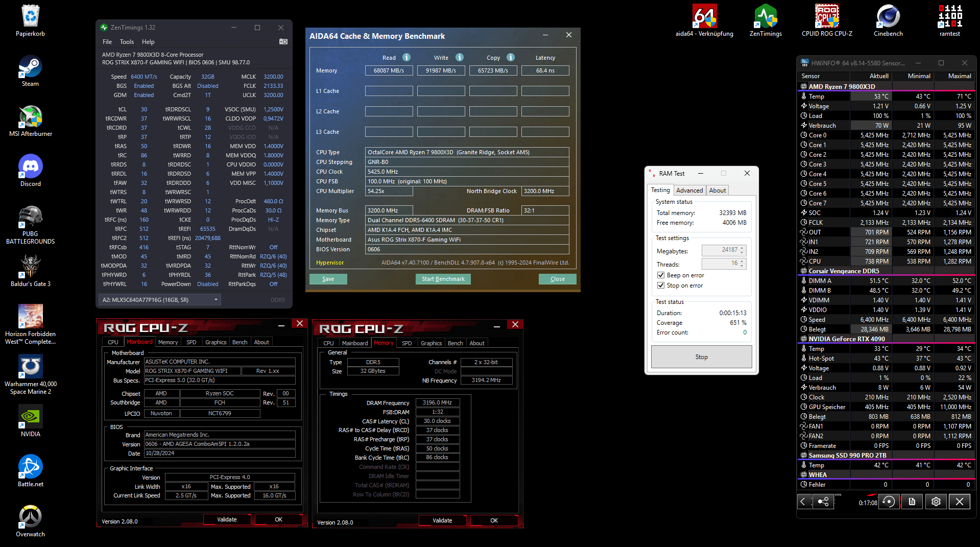
Task: Select the Battle.net desktop icon
Action: coord(31,471)
